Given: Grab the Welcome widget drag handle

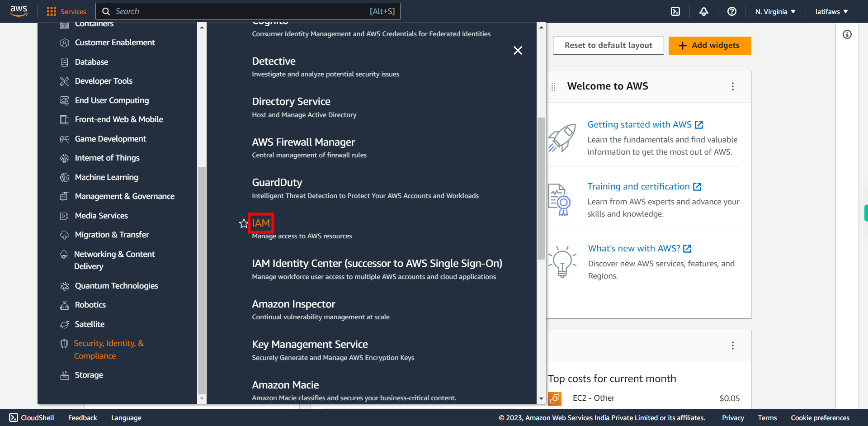Looking at the screenshot, I should 553,86.
